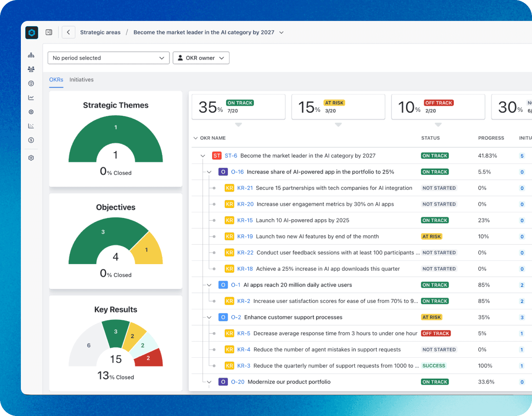Collapse the O-1 objective row
This screenshot has height=416, width=532.
[209, 285]
